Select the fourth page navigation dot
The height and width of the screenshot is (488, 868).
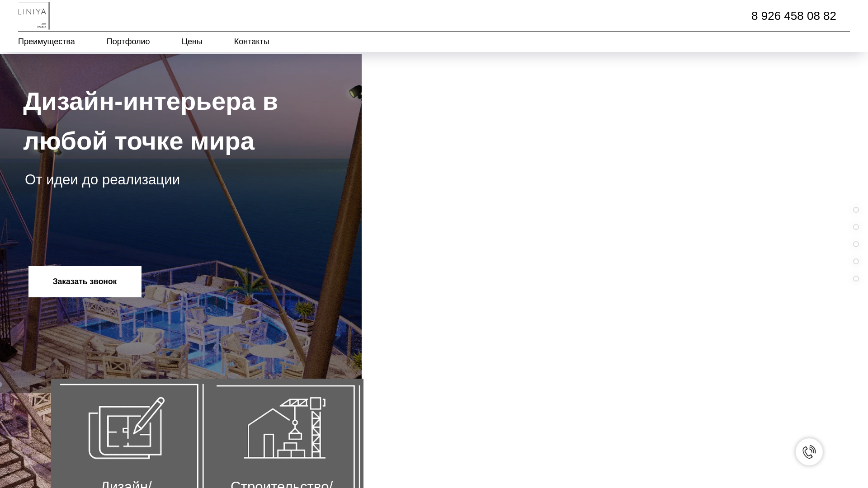pos(856,261)
